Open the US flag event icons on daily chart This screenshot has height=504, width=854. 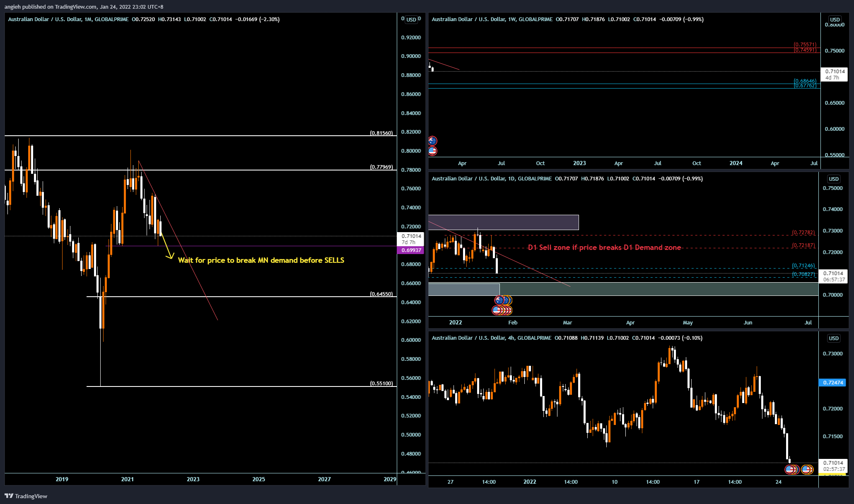click(x=502, y=310)
